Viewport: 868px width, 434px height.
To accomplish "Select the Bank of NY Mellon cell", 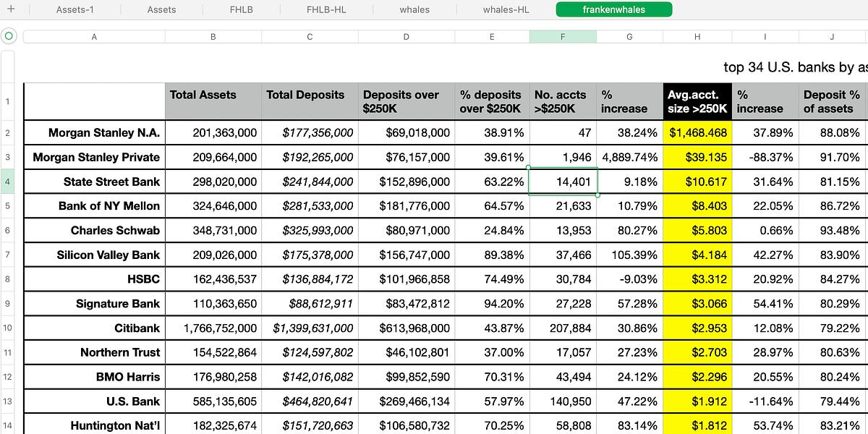I will point(94,206).
